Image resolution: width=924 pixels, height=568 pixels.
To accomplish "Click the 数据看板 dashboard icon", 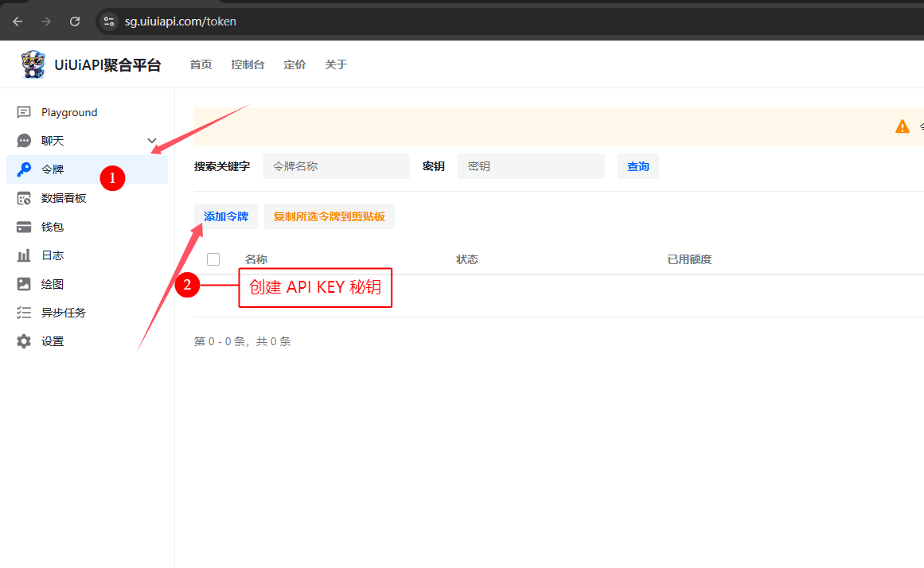I will 24,199.
